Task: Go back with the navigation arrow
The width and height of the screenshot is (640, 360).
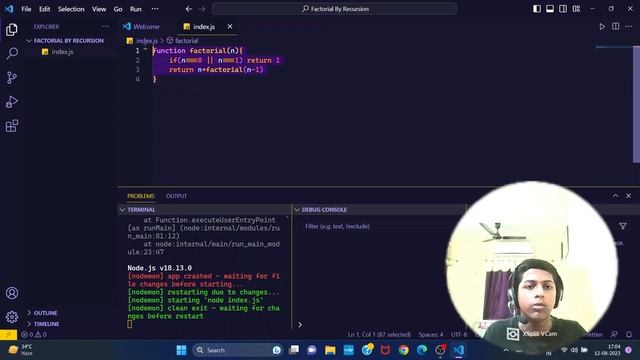Action: pyautogui.click(x=189, y=9)
